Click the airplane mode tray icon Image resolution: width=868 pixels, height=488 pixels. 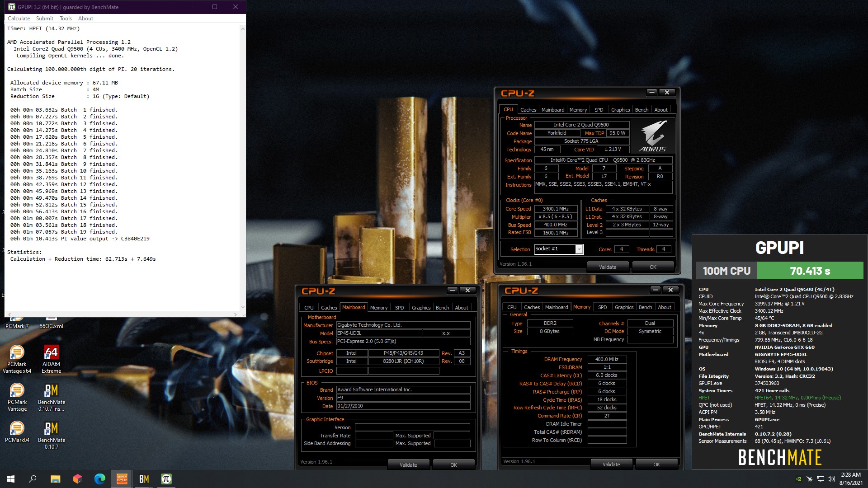pos(809,479)
